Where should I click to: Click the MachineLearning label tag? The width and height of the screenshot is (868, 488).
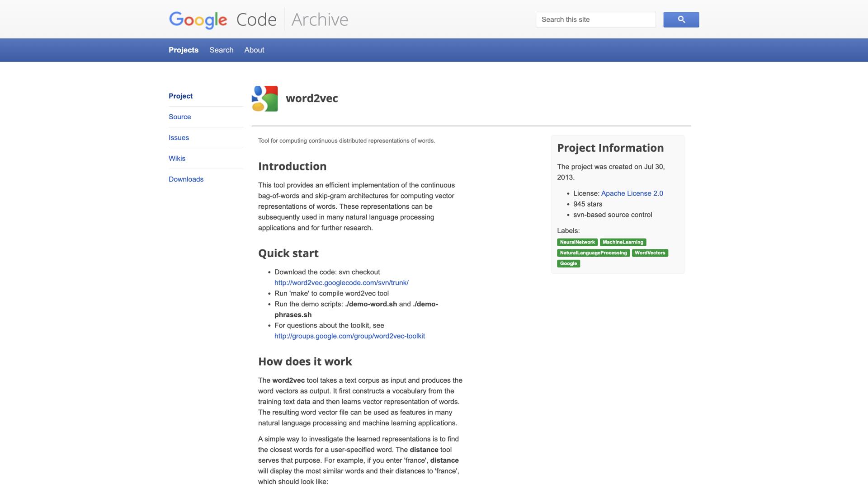pos(623,242)
